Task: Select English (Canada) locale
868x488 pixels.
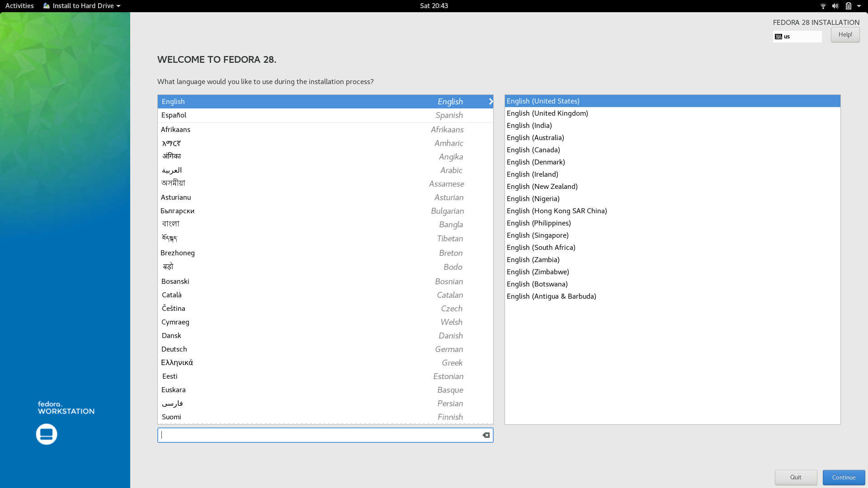Action: tap(672, 150)
